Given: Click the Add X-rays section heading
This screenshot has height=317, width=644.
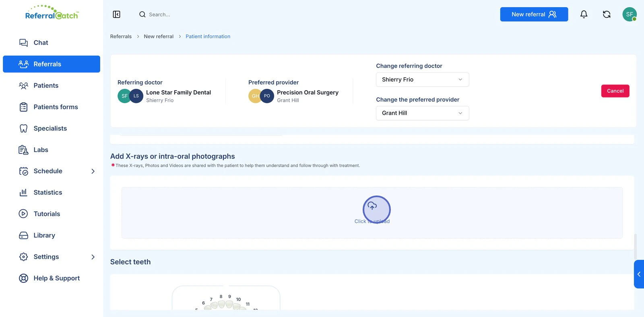Looking at the screenshot, I should point(173,156).
